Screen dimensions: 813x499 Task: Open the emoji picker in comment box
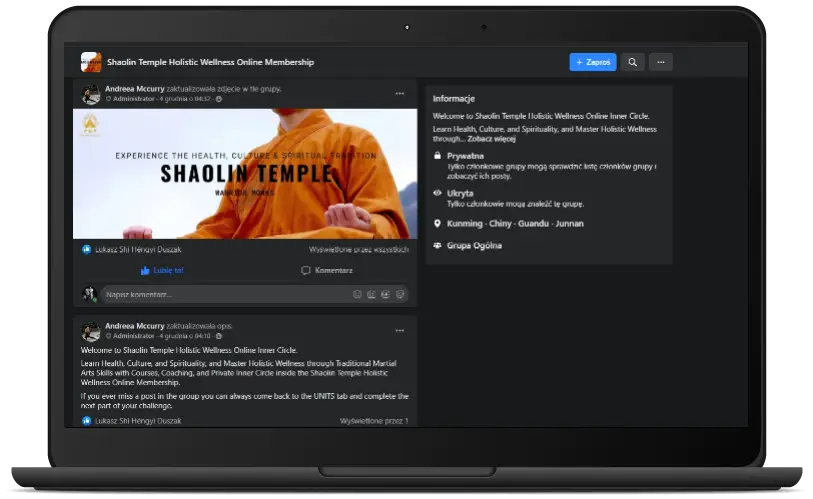tap(358, 295)
